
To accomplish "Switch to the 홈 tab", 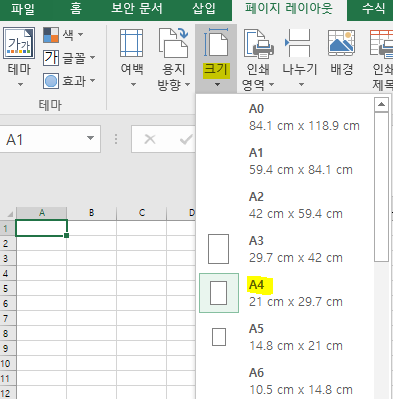I will click(76, 9).
